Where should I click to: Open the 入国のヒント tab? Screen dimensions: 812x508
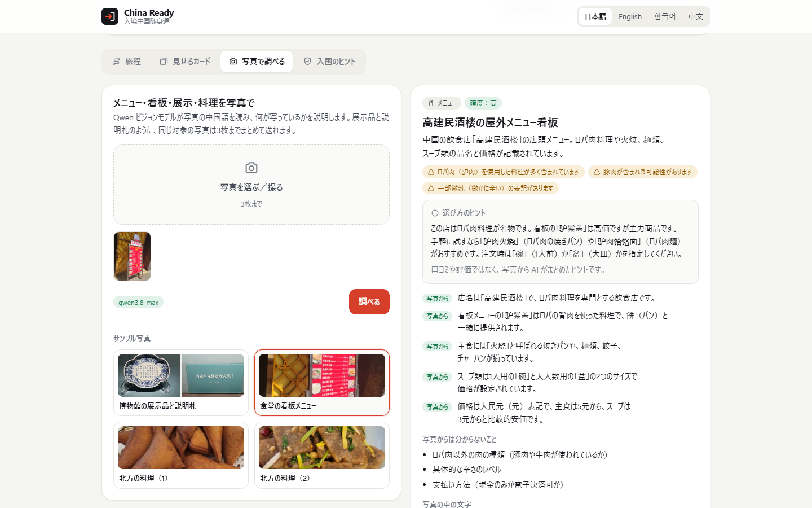(x=330, y=61)
